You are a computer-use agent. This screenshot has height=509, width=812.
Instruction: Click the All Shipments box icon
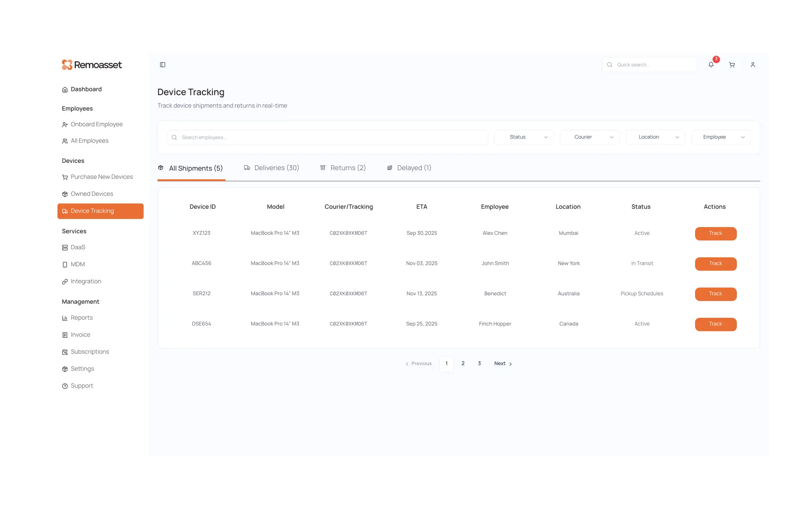click(161, 168)
